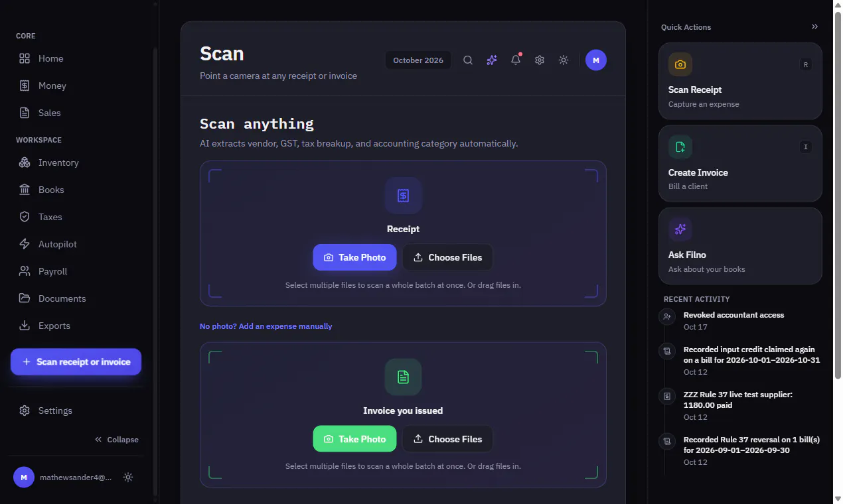843x504 pixels.
Task: Open the 'Revoked accountant access' activity
Action: pos(740,320)
